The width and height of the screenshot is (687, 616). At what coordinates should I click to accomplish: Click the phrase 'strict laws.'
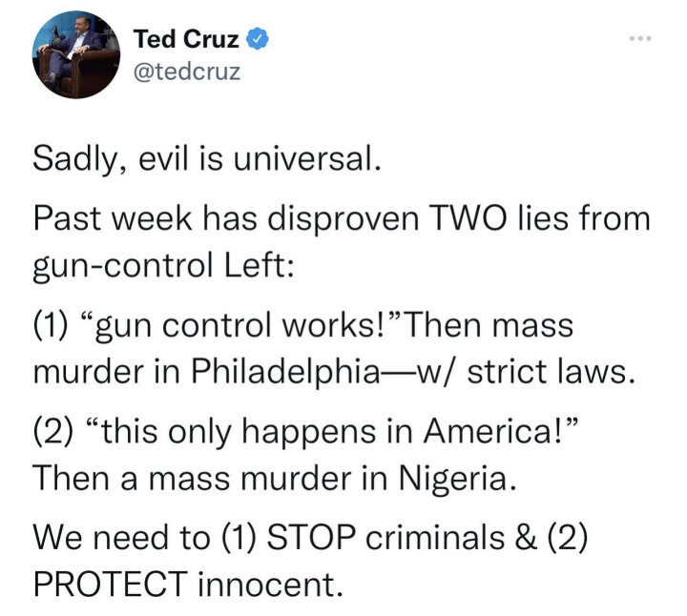pos(551,372)
